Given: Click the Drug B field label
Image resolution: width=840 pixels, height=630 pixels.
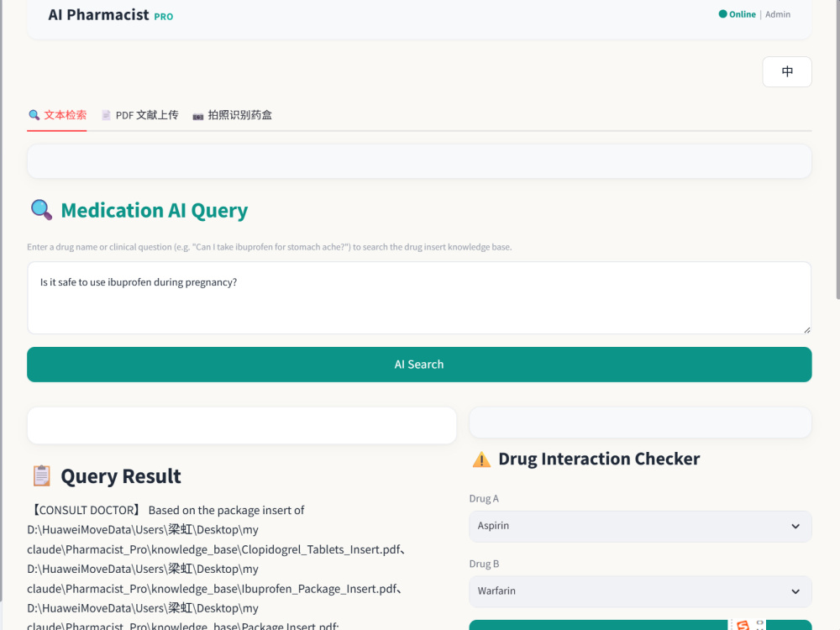Looking at the screenshot, I should (484, 564).
